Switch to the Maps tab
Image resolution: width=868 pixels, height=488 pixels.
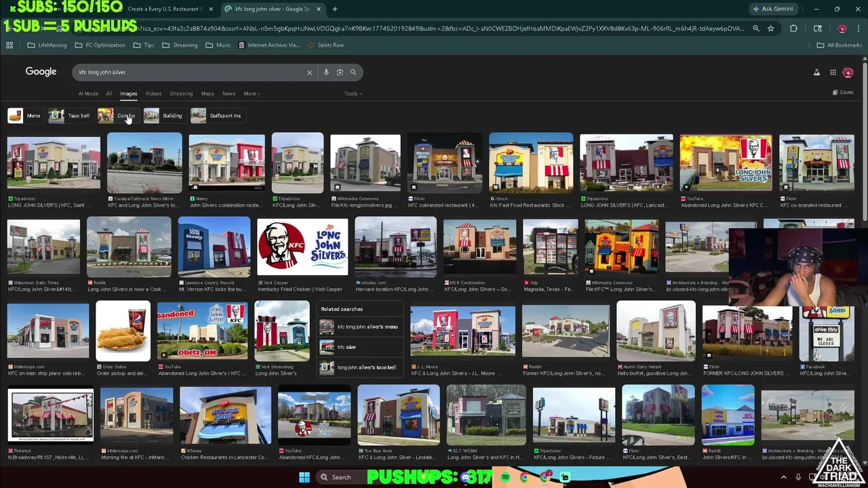208,94
